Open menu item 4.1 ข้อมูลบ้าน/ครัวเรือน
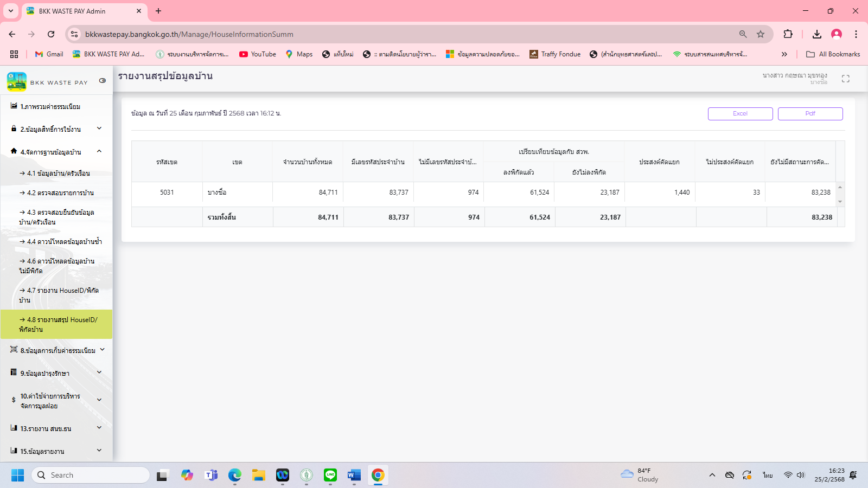 58,174
